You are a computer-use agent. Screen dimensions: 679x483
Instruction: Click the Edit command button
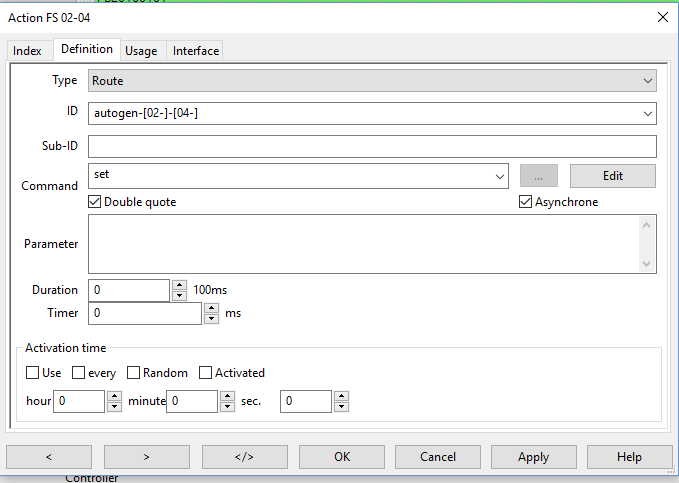pos(612,175)
